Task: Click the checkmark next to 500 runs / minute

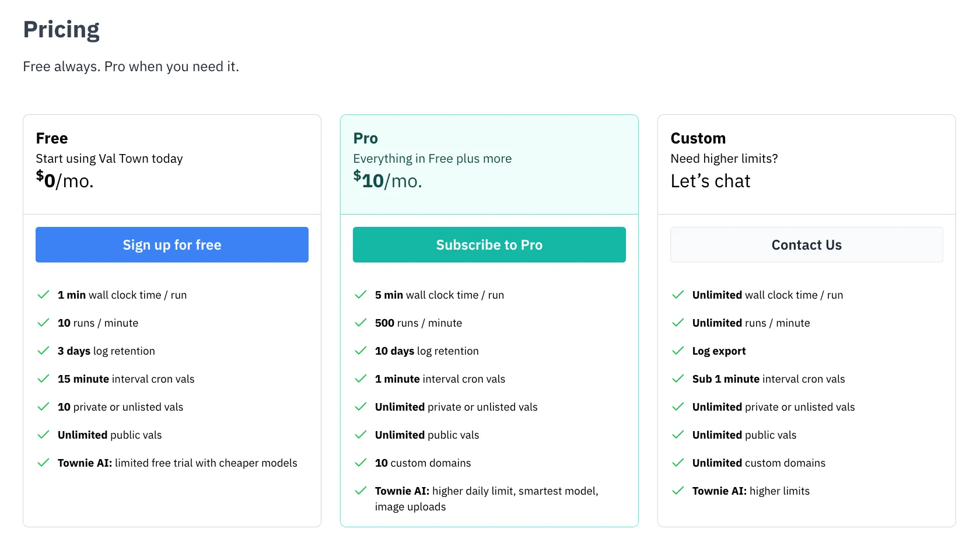Action: tap(360, 323)
